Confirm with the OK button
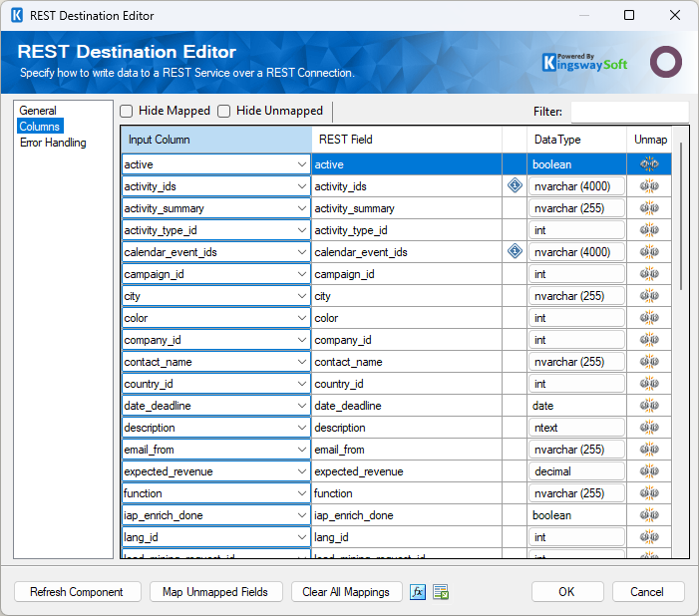Image resolution: width=699 pixels, height=616 pixels. [567, 592]
